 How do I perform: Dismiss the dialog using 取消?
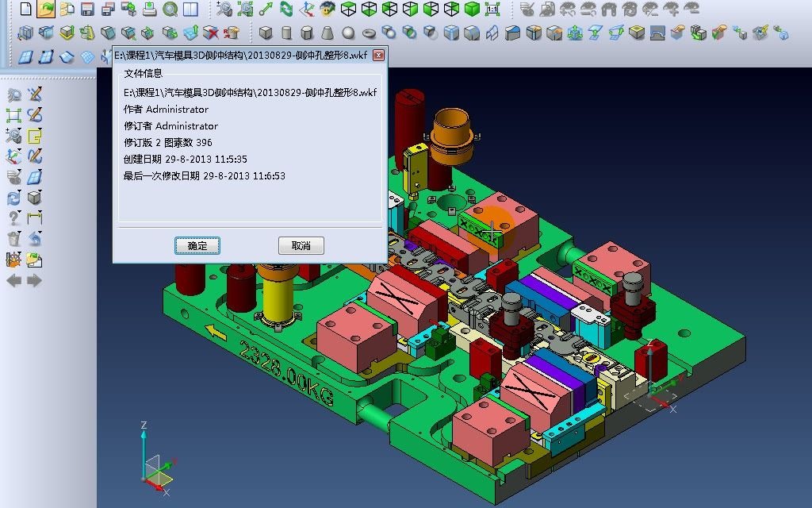point(301,246)
